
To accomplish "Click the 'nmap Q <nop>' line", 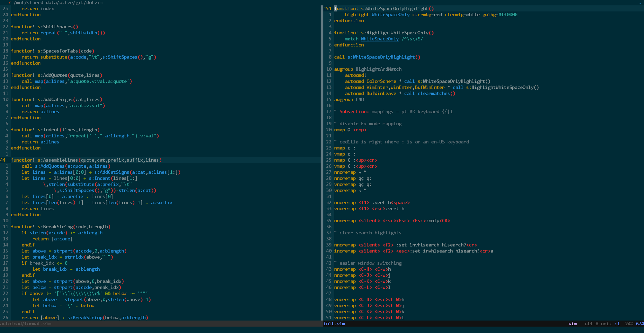I will [x=350, y=130].
